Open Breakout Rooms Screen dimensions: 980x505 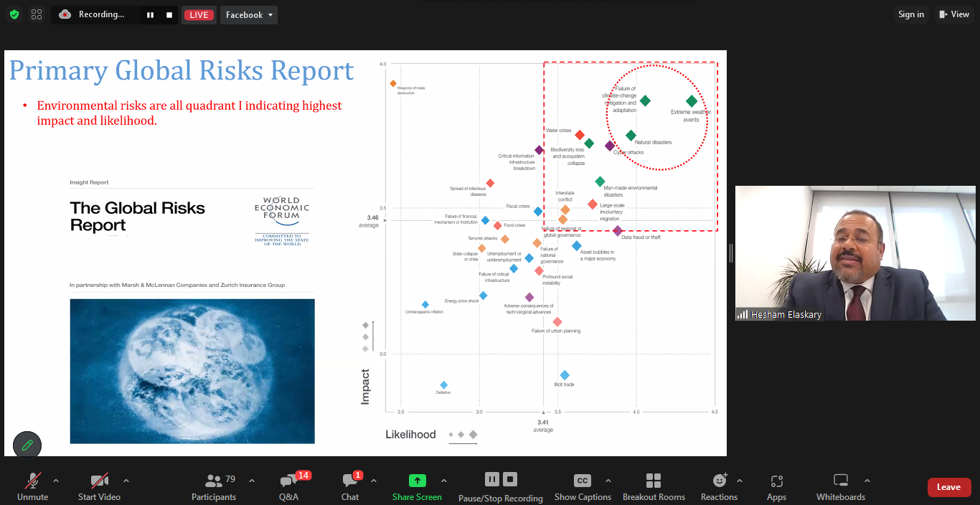[x=654, y=481]
